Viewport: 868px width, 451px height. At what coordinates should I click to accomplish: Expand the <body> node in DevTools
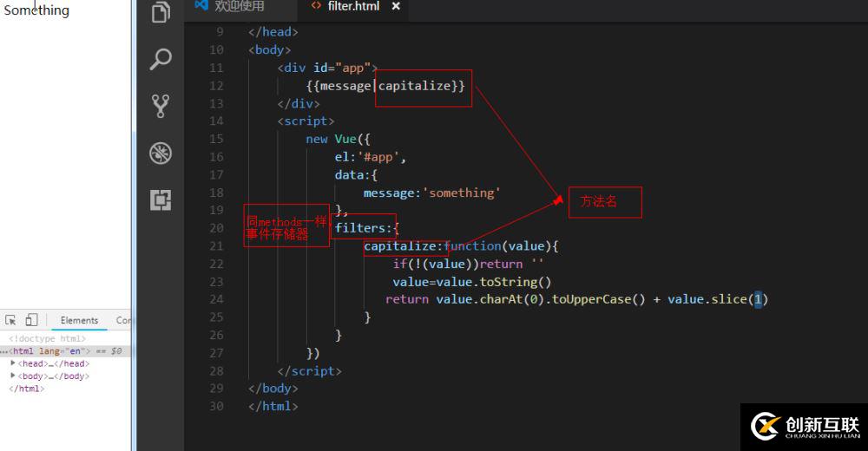point(13,376)
